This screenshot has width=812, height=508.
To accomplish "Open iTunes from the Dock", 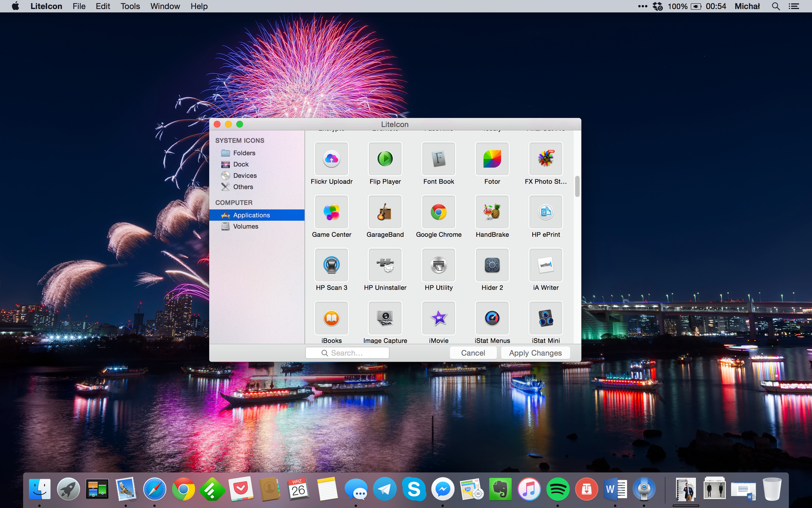I will click(x=529, y=490).
